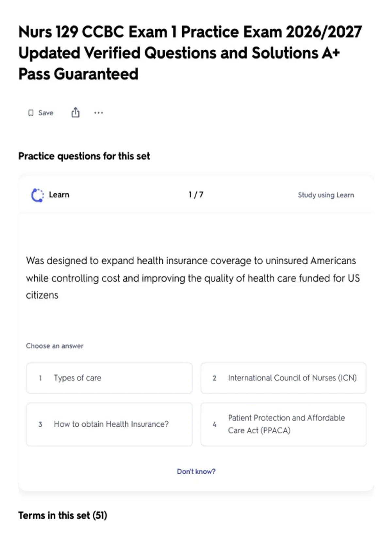The width and height of the screenshot is (392, 556).
Task: Click the Learn mode circular icon
Action: click(37, 195)
